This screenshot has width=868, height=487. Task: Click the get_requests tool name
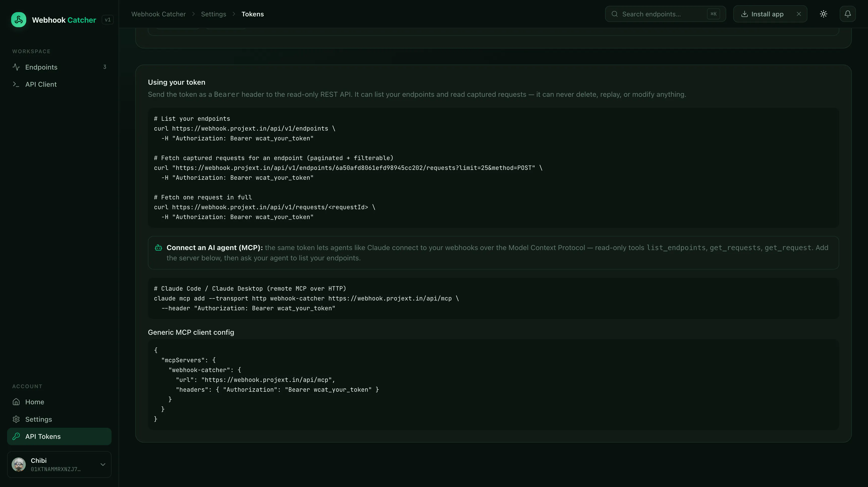[x=735, y=248]
